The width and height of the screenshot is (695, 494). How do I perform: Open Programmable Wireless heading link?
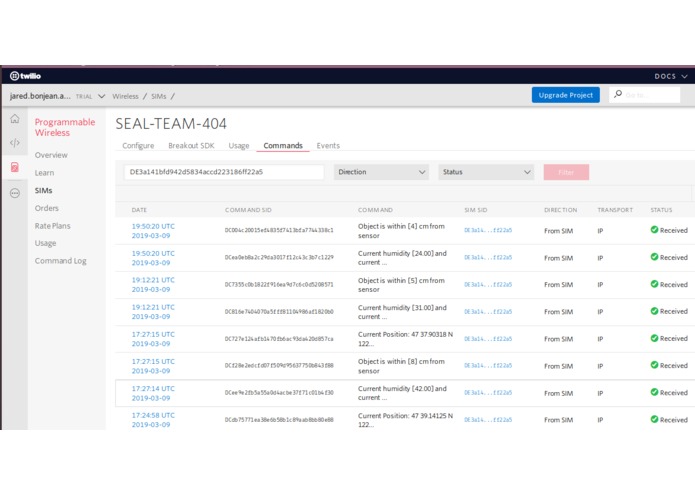65,127
